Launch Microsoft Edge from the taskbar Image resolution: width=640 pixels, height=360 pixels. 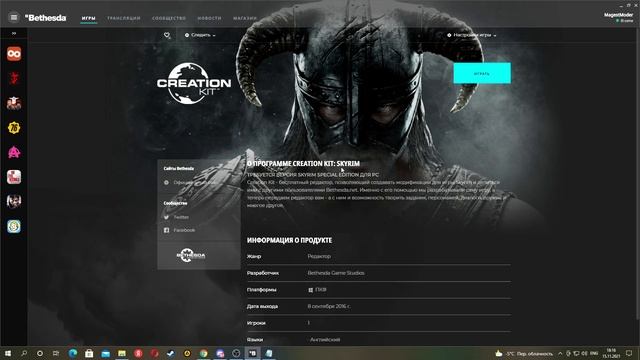73,353
